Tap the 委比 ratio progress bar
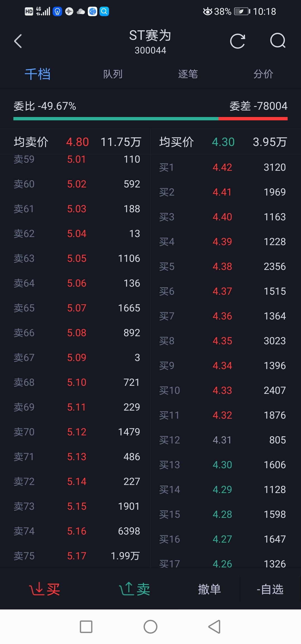301x644 pixels. click(151, 119)
